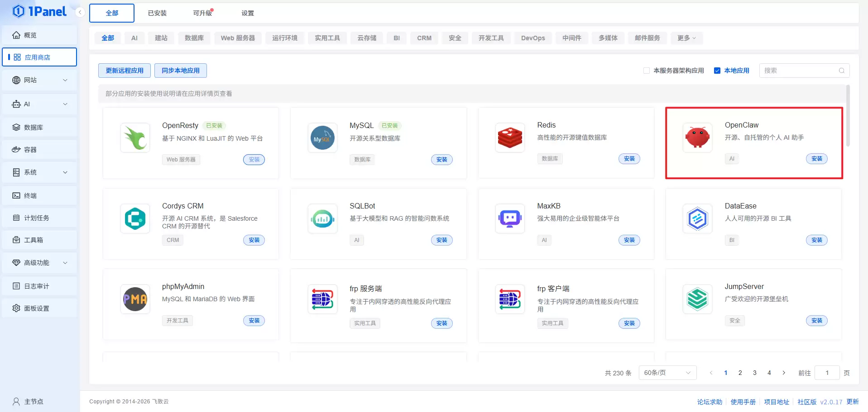Collapse the left sidebar with the arrow toggle
This screenshot has height=412, width=868.
(80, 12)
